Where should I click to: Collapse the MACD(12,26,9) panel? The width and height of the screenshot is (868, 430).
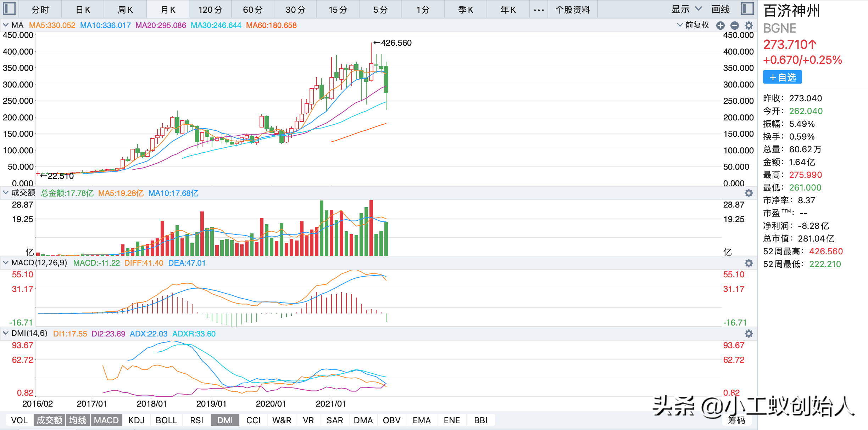6,263
